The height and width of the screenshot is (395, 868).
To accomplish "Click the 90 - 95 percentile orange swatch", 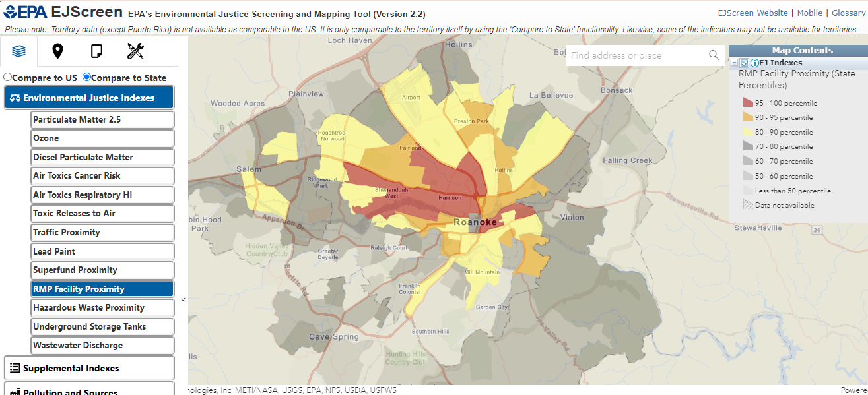I will coord(748,117).
